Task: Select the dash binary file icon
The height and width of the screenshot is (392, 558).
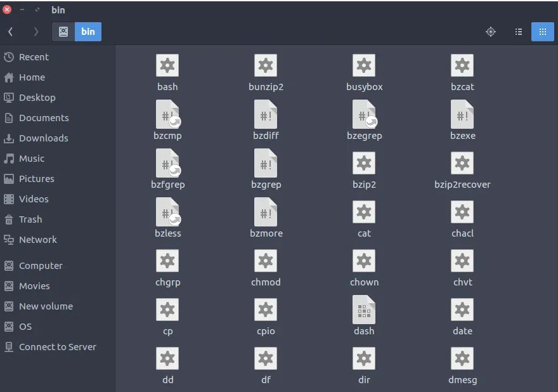Action: [364, 310]
